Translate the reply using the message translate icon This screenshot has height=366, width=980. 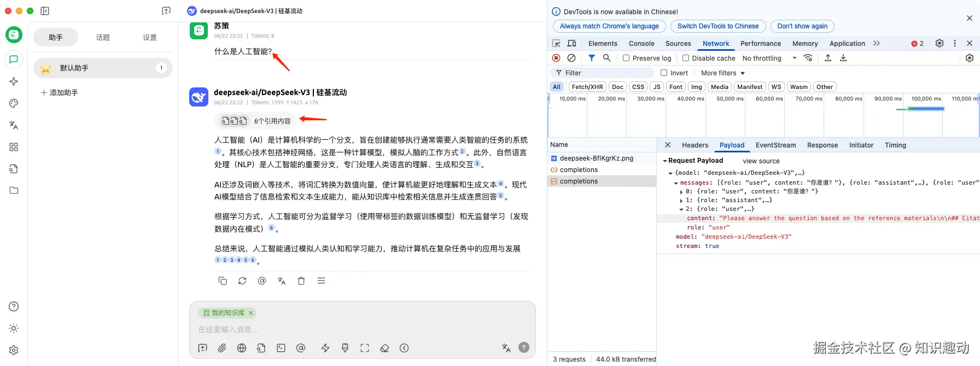tap(282, 281)
